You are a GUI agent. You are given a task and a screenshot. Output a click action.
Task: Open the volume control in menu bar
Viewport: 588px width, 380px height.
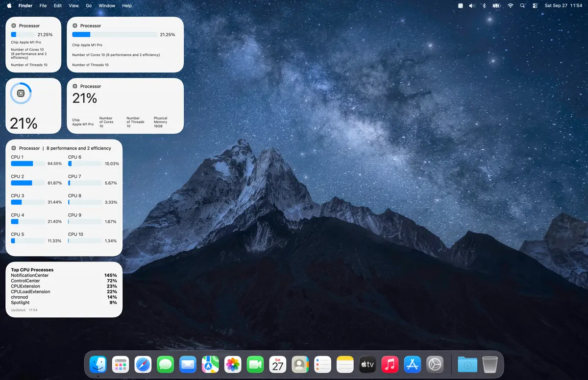pyautogui.click(x=472, y=6)
